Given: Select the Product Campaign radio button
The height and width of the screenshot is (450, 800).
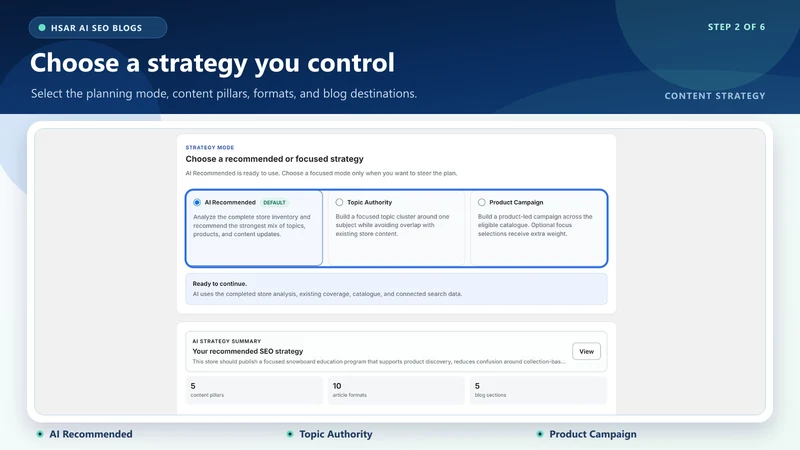Looking at the screenshot, I should pyautogui.click(x=482, y=203).
